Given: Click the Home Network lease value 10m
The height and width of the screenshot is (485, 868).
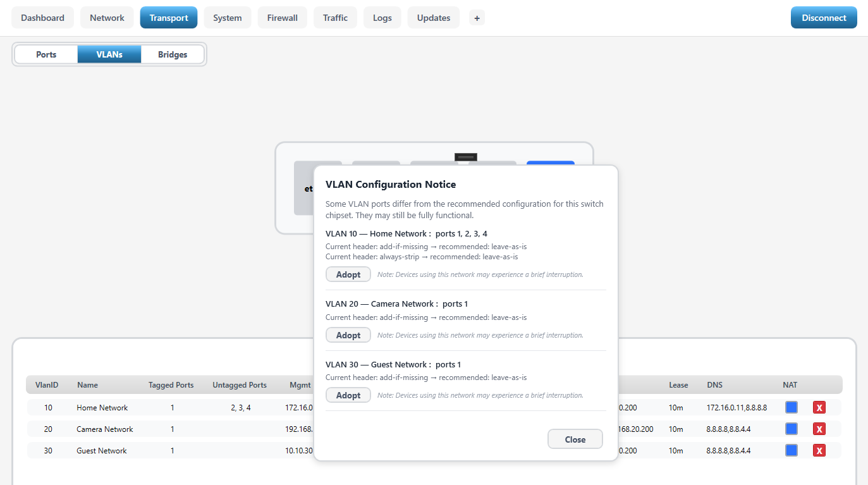Looking at the screenshot, I should click(676, 408).
